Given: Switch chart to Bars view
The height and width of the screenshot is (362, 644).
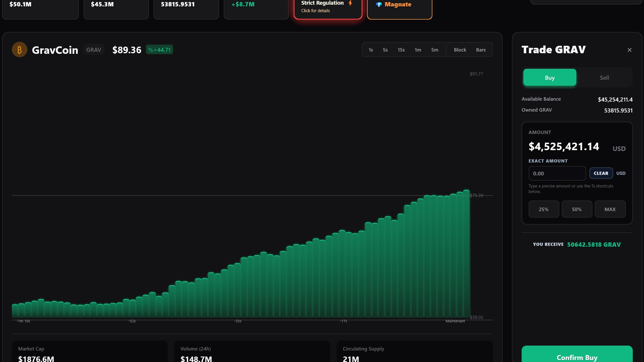Looking at the screenshot, I should [x=481, y=50].
